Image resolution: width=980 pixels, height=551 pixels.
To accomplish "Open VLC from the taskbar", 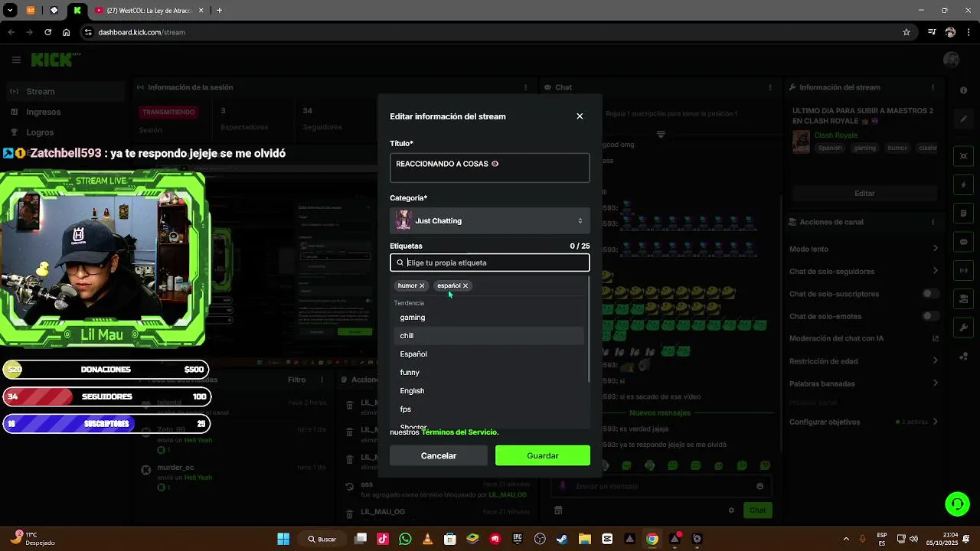I will (427, 539).
